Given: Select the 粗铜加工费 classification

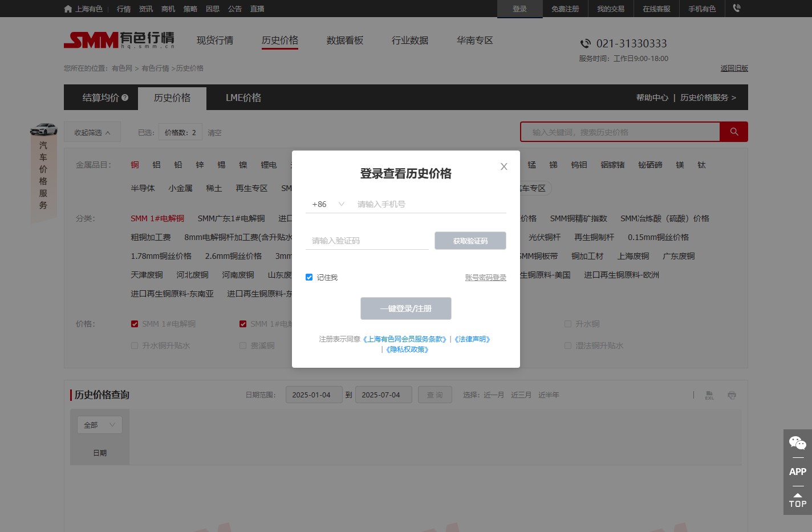Looking at the screenshot, I should pyautogui.click(x=151, y=237).
